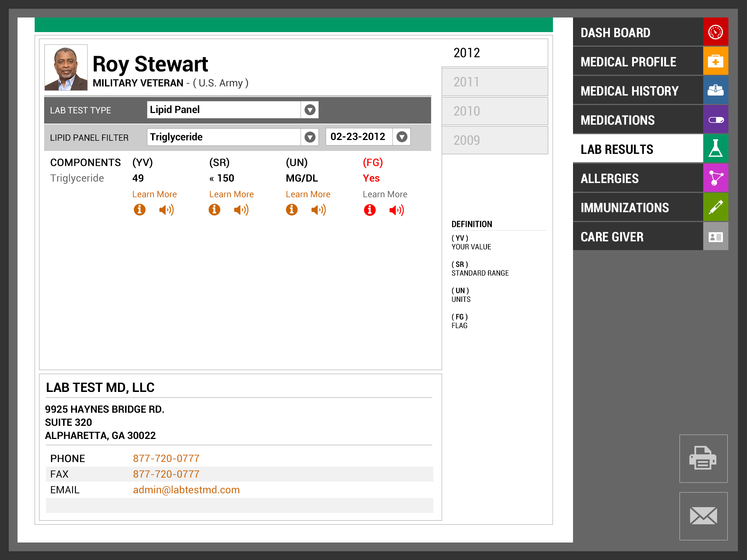The height and width of the screenshot is (560, 747).
Task: Click the printer icon button
Action: pyautogui.click(x=703, y=458)
